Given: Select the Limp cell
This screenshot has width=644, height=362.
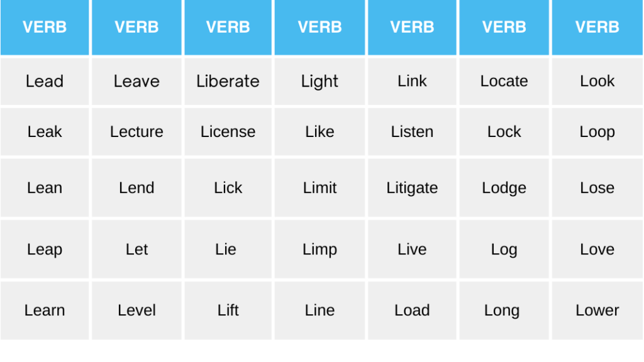Looking at the screenshot, I should (319, 250).
